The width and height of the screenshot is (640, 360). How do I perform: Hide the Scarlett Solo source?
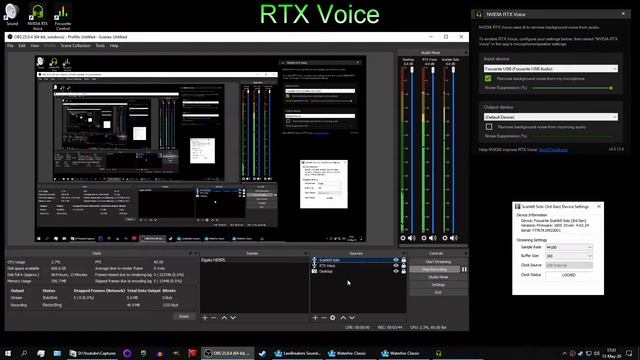point(396,260)
